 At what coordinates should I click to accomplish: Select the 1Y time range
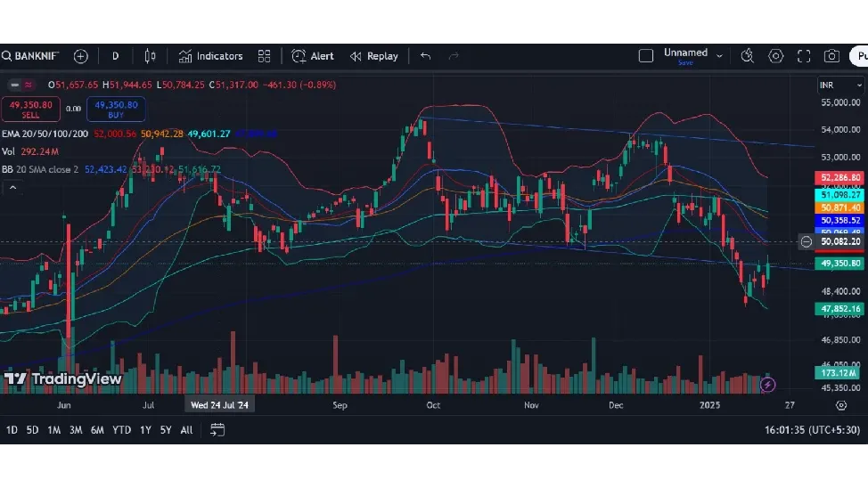point(145,430)
